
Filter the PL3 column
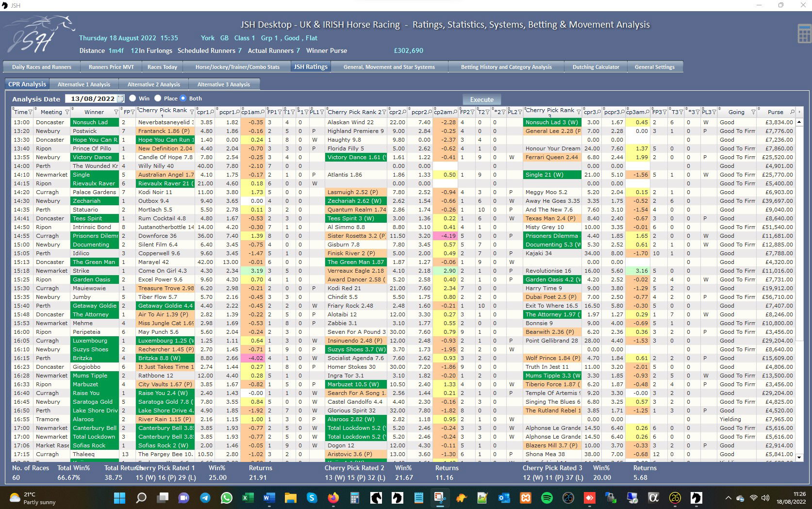[x=714, y=112]
